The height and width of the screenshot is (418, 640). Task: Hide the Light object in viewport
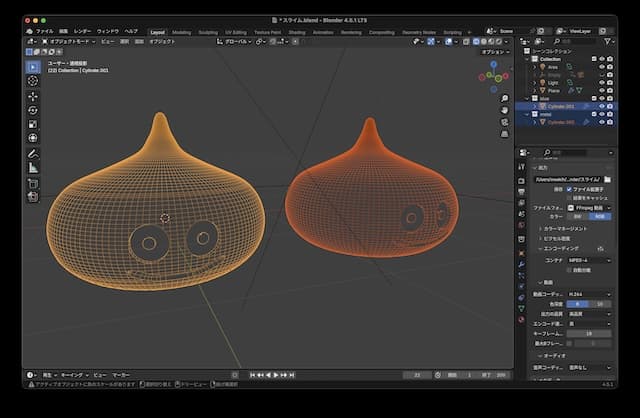tap(602, 82)
